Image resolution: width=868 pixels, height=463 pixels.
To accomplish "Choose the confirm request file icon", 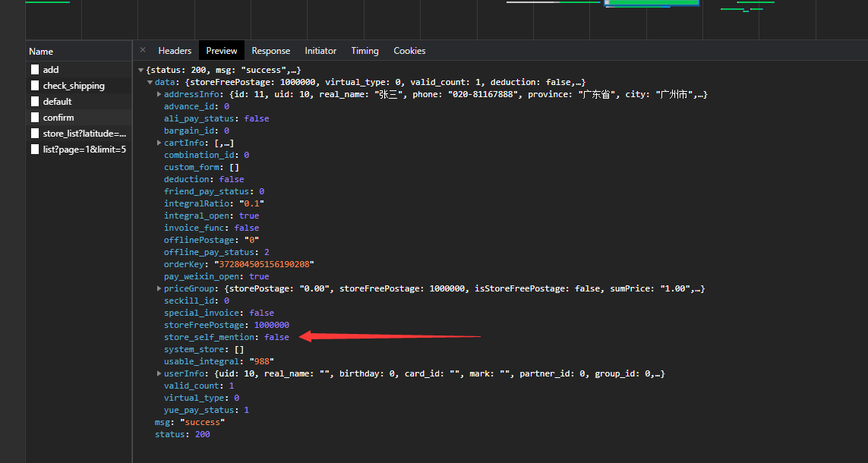I will click(35, 118).
